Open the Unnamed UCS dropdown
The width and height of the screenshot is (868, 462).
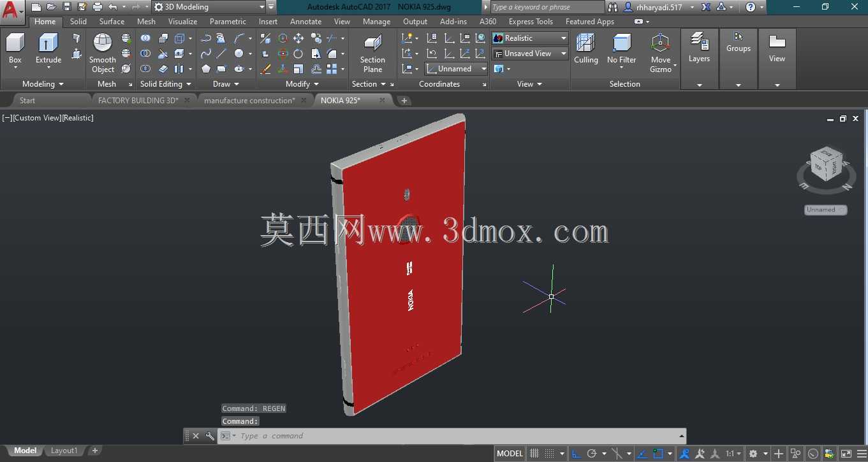[457, 69]
